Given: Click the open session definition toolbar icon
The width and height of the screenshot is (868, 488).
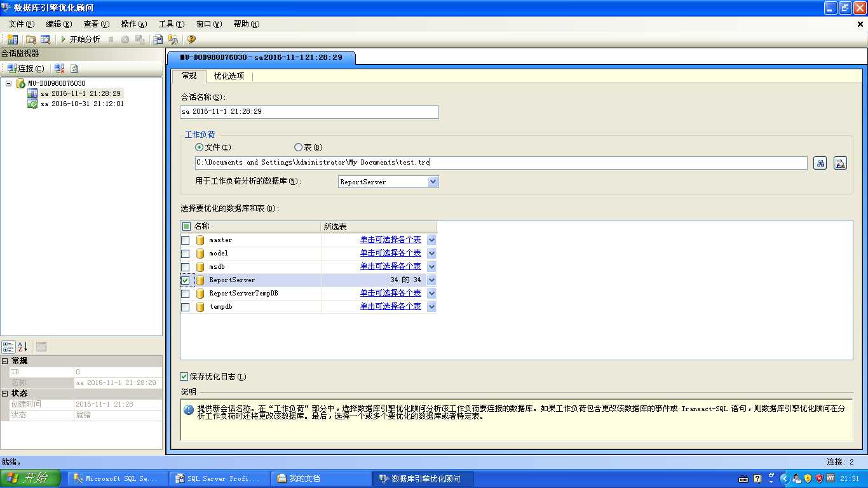Looking at the screenshot, I should [x=45, y=39].
